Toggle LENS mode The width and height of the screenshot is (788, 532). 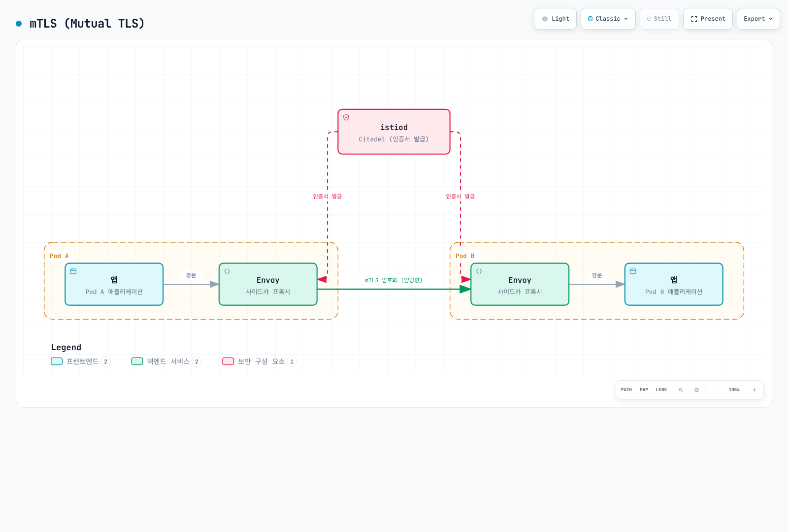coord(661,390)
